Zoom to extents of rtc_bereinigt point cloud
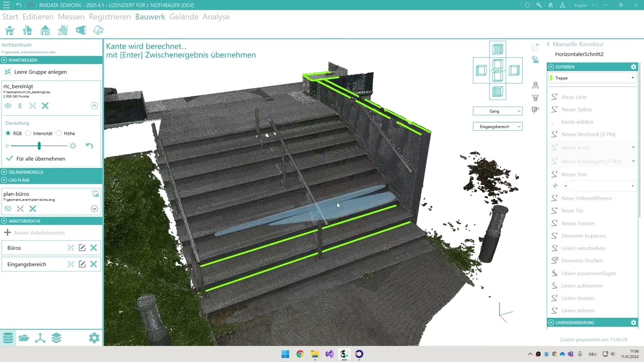 click(x=33, y=106)
